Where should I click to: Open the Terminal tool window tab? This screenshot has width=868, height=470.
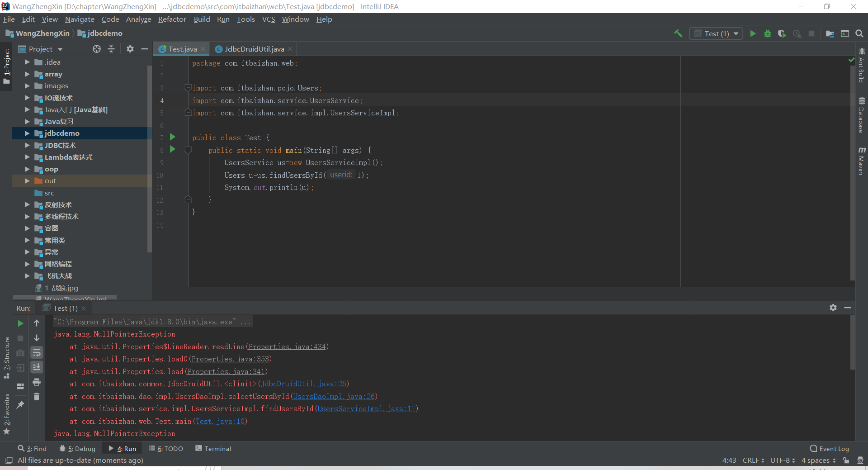coord(213,448)
